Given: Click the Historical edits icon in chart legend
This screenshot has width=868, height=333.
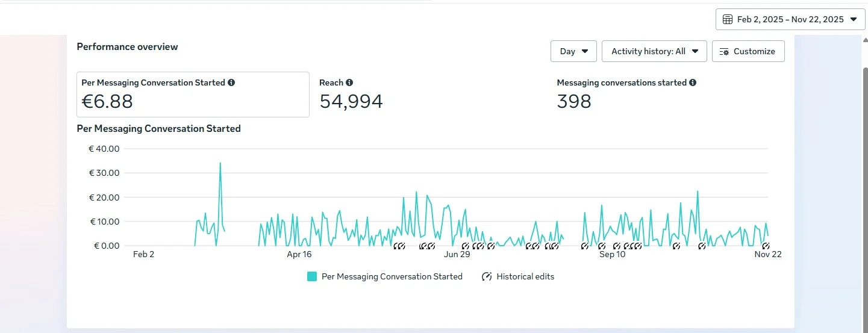Looking at the screenshot, I should point(487,276).
